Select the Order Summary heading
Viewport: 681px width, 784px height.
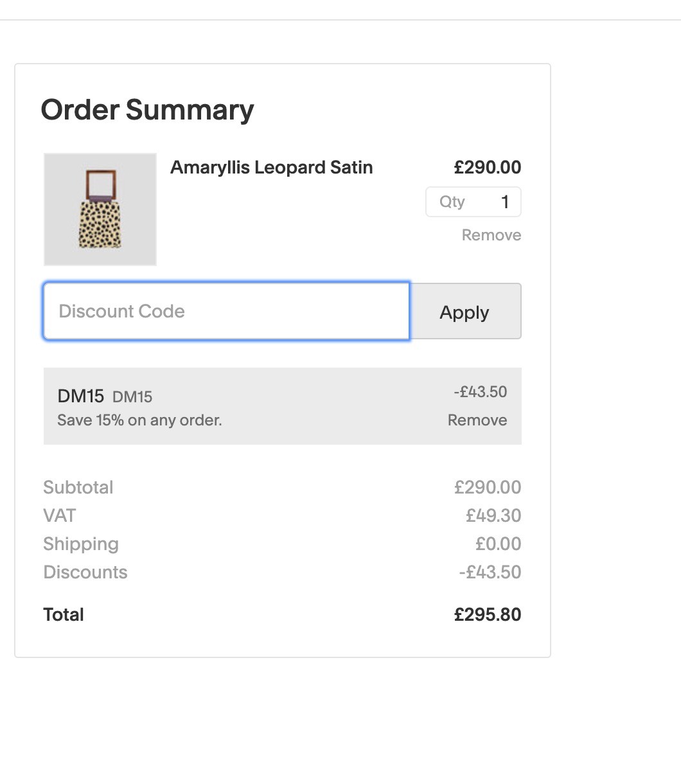(148, 110)
